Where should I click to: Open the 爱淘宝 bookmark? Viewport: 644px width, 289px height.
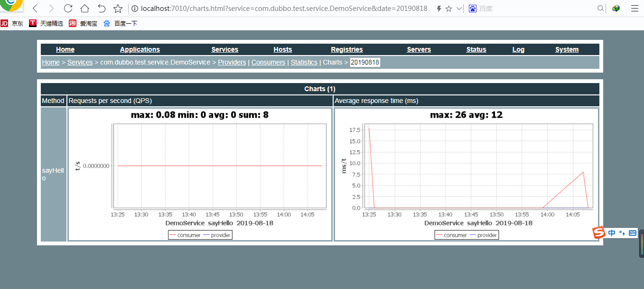[83, 23]
